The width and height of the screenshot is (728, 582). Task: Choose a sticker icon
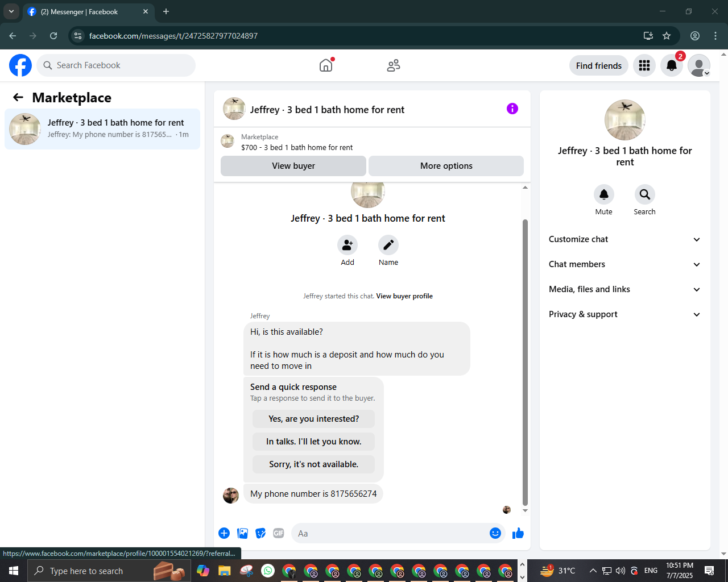click(260, 533)
